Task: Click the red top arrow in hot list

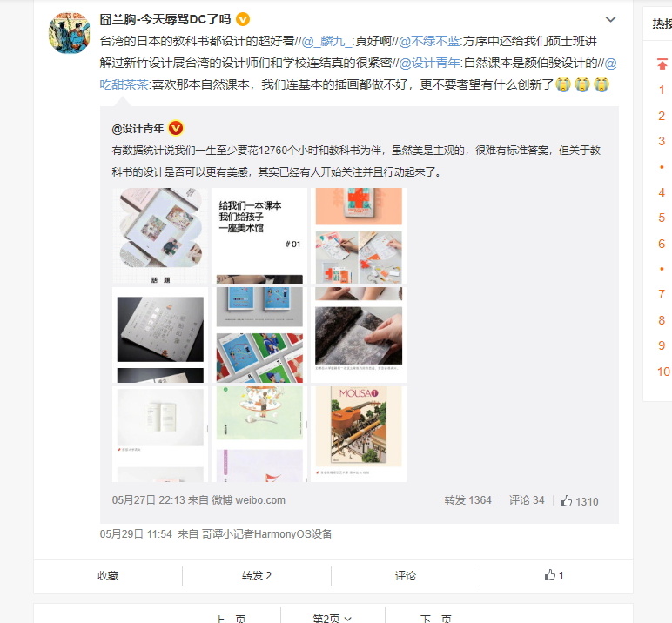Action: coord(662,64)
